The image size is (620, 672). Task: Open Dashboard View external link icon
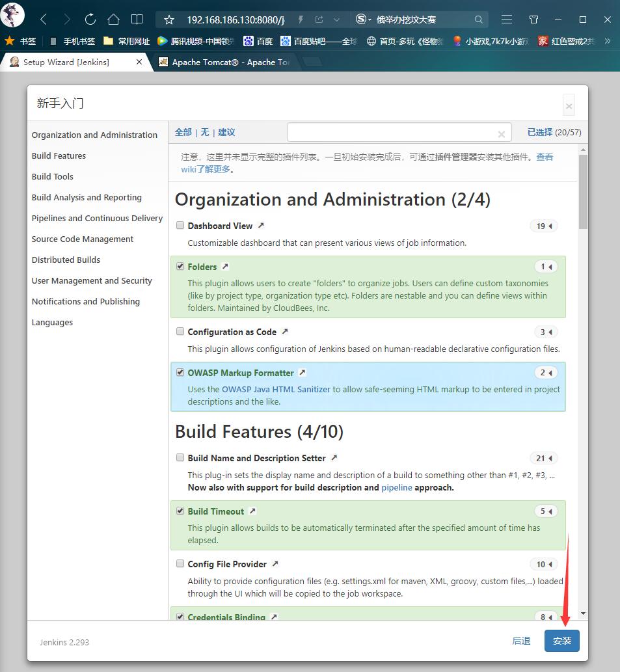pyautogui.click(x=261, y=226)
